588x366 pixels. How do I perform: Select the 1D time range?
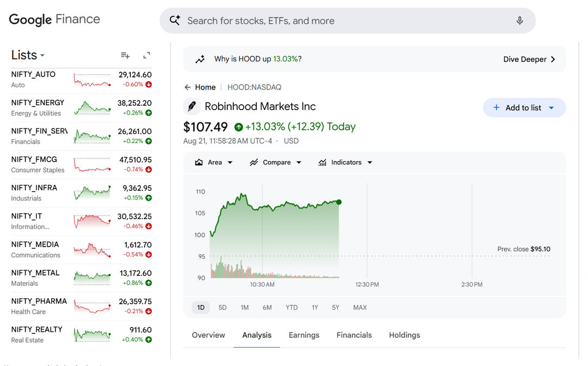(201, 307)
